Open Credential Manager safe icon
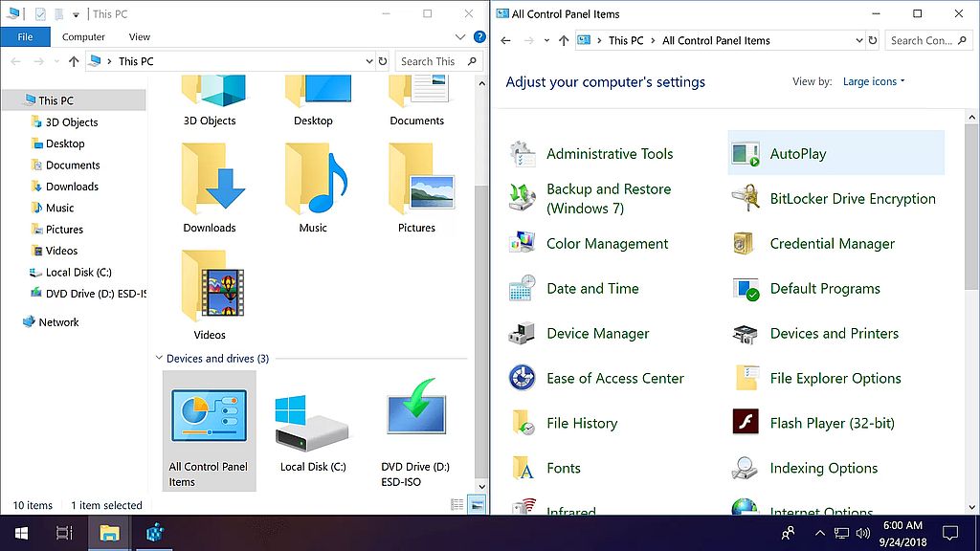980x551 pixels. click(745, 244)
